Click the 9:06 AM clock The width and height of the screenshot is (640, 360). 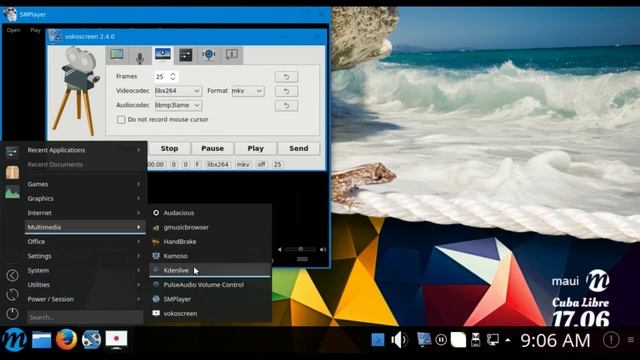point(555,340)
